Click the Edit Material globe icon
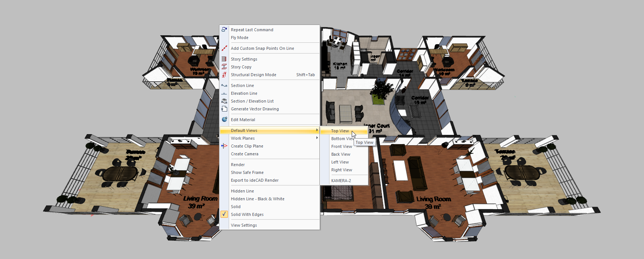The width and height of the screenshot is (644, 259). pos(224,120)
